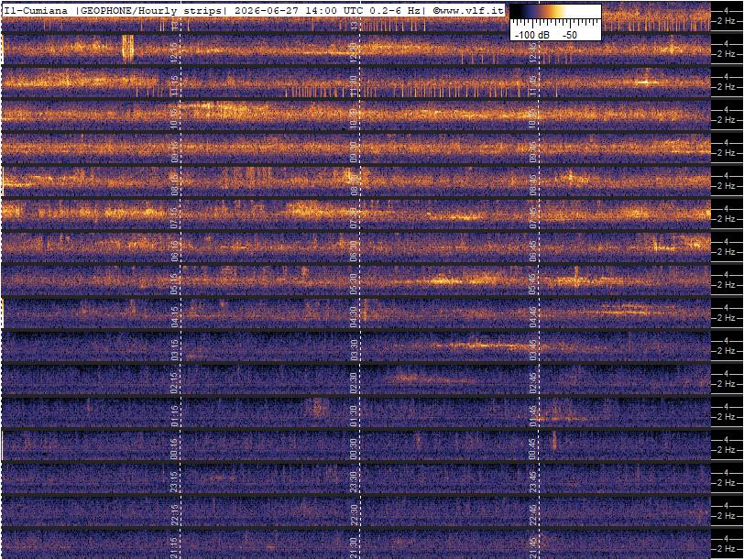
Task: Select the 22:30 time marker
Action: [x=353, y=515]
